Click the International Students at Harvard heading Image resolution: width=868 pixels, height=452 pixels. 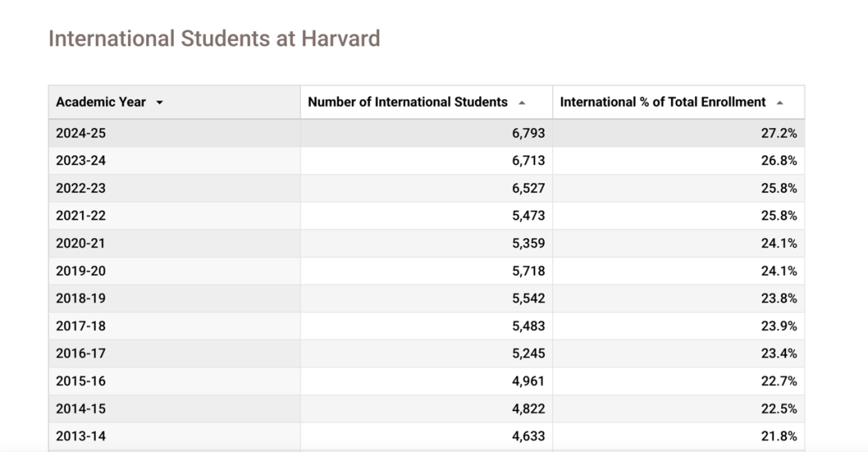215,39
